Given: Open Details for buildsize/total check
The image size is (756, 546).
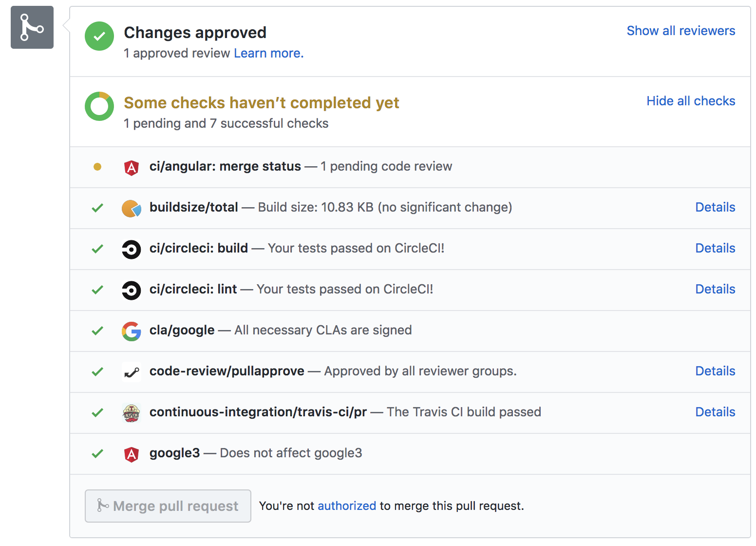Looking at the screenshot, I should point(715,207).
